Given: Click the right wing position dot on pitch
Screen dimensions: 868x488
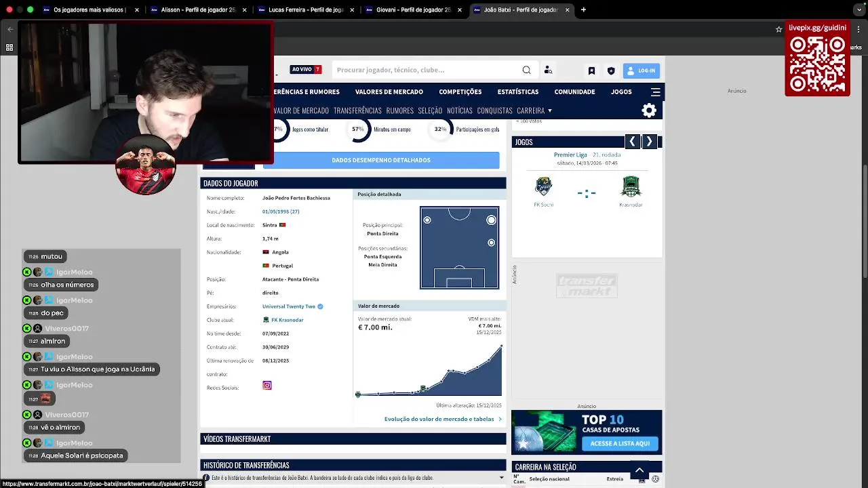Looking at the screenshot, I should (491, 220).
